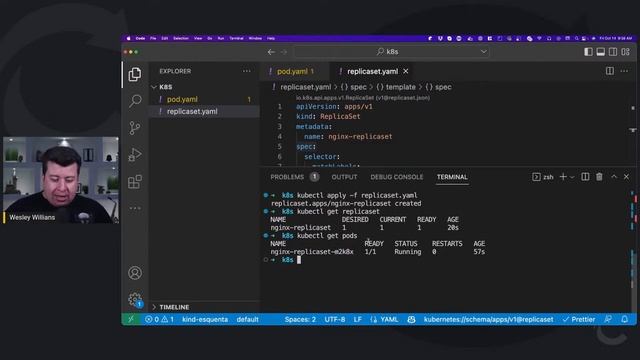Toggle primary side bar visibility
The height and width of the screenshot is (360, 640).
point(588,52)
